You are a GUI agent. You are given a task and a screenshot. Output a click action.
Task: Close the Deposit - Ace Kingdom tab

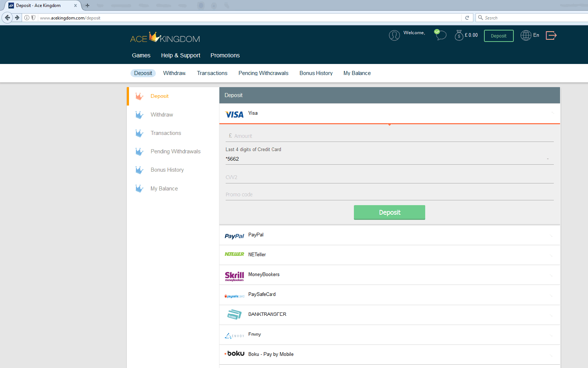click(x=75, y=6)
